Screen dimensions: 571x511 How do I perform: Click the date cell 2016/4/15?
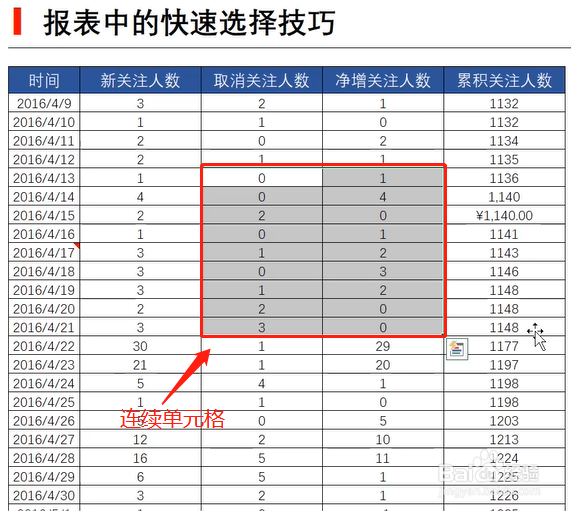[44, 215]
